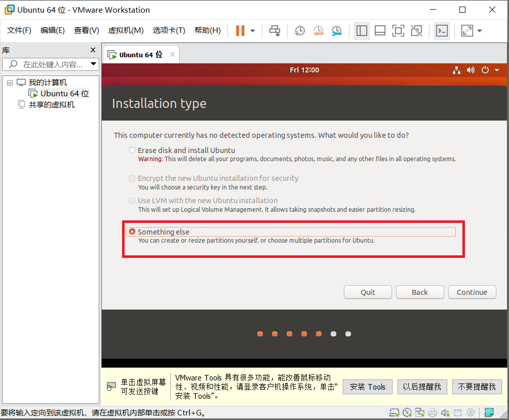Screen dimensions: 509x420
Task: Open the library search dropdown
Action: [93, 64]
